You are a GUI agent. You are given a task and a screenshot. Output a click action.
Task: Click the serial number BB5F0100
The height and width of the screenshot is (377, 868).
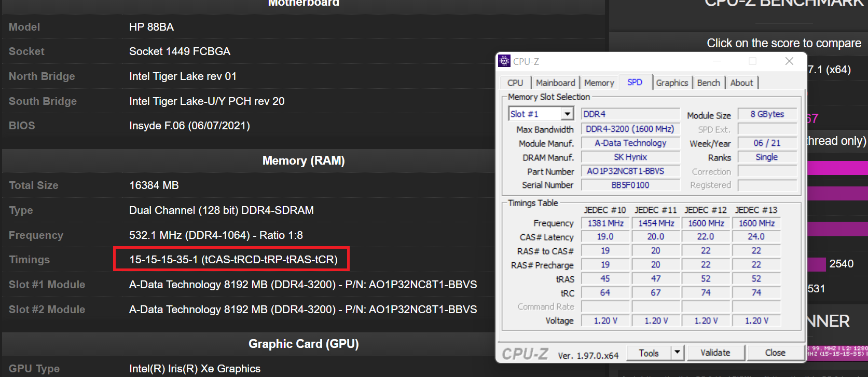pyautogui.click(x=630, y=185)
